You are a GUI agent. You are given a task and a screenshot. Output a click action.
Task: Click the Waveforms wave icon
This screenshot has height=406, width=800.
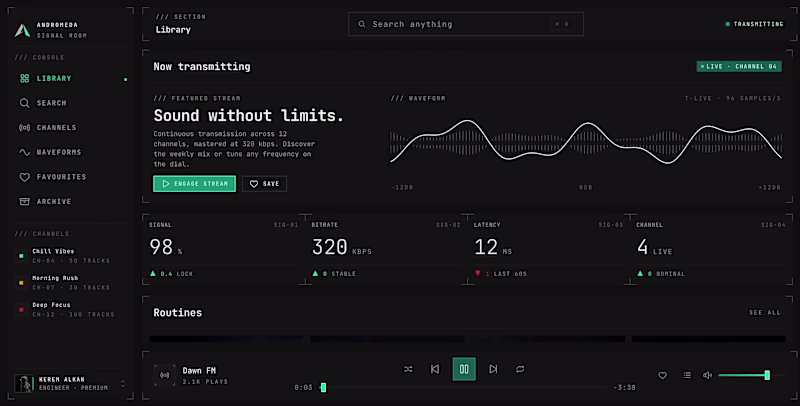point(24,152)
